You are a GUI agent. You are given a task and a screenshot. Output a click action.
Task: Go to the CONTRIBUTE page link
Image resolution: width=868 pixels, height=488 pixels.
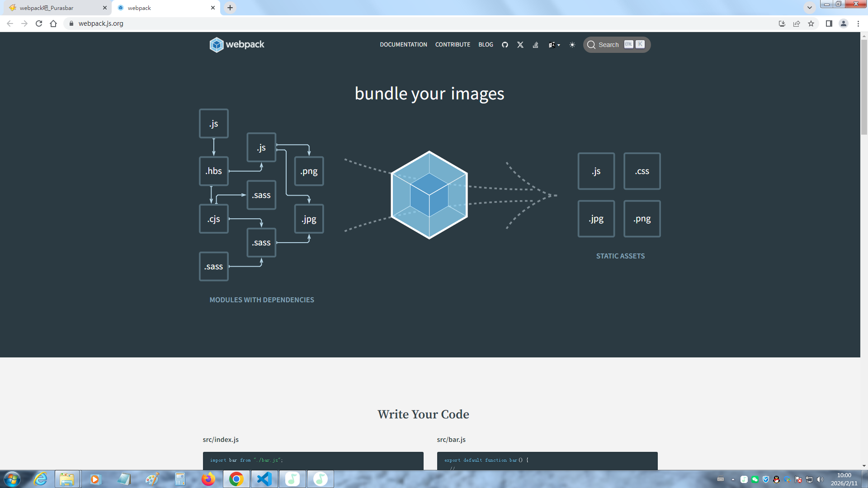[453, 45]
